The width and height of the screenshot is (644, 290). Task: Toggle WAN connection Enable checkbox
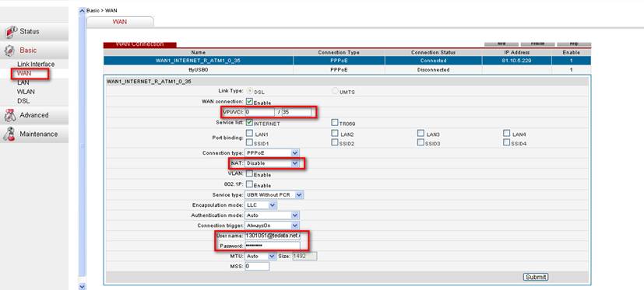click(249, 101)
